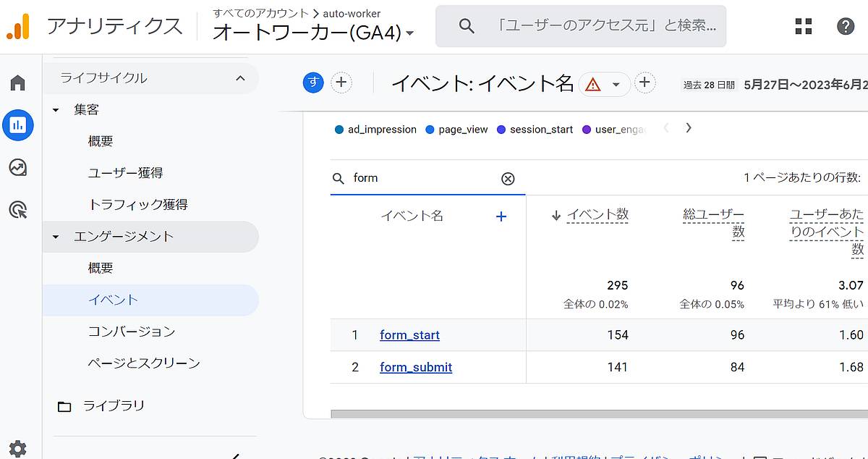Screen dimensions: 868x459
Task: Open the Help question mark icon
Action: click(845, 26)
